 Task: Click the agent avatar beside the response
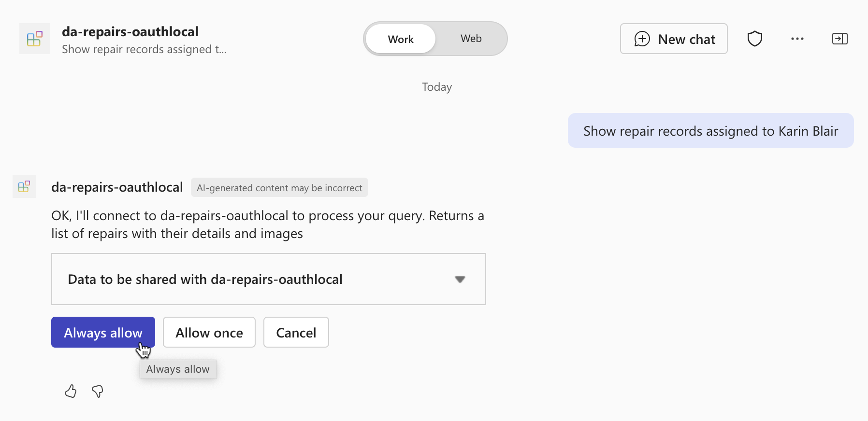click(x=24, y=186)
